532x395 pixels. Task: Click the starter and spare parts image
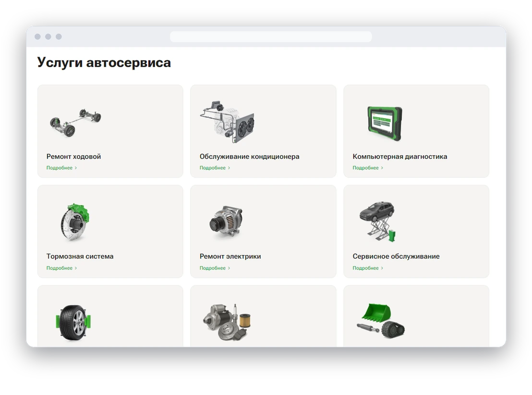click(x=227, y=322)
